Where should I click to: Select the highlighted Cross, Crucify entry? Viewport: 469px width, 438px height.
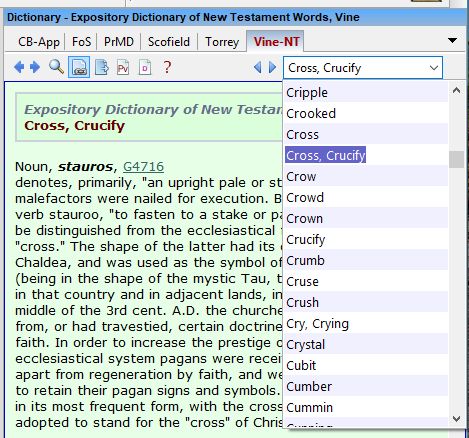(365, 156)
